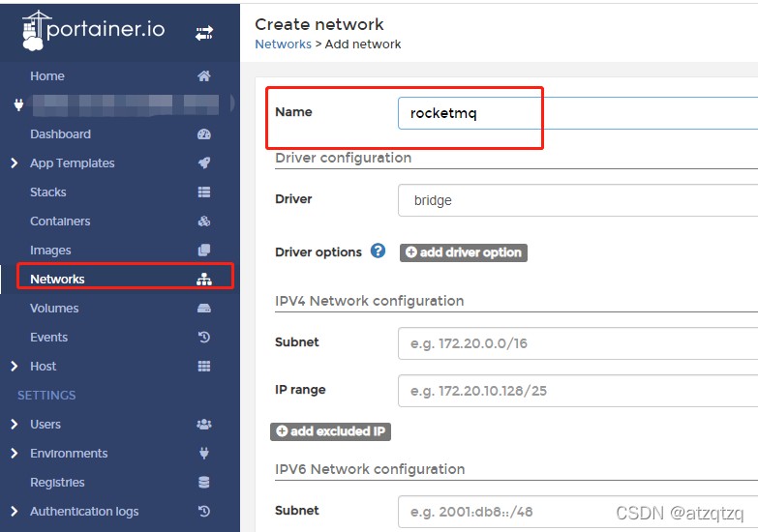Click the Stacks list icon
Viewport: 758px width, 532px height.
(x=204, y=192)
